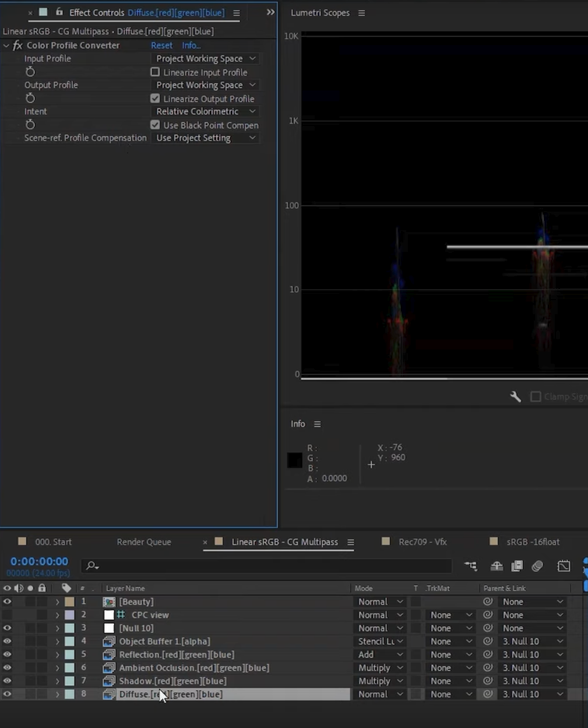The width and height of the screenshot is (588, 728).
Task: Reset the Color Profile Converter effect
Action: coord(161,45)
